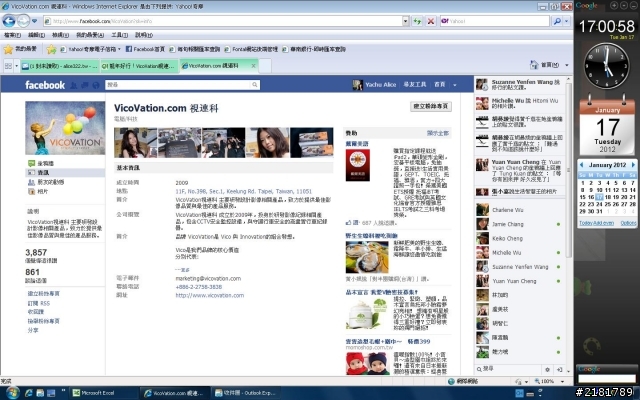640x400 pixels.
Task: Click the 訂閱 RSS link in left sidebar
Action: [39, 303]
